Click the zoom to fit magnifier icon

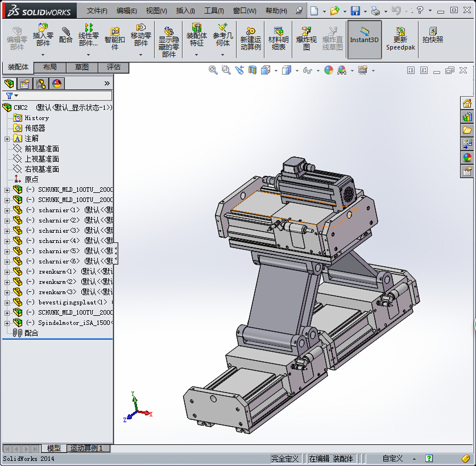[213, 70]
